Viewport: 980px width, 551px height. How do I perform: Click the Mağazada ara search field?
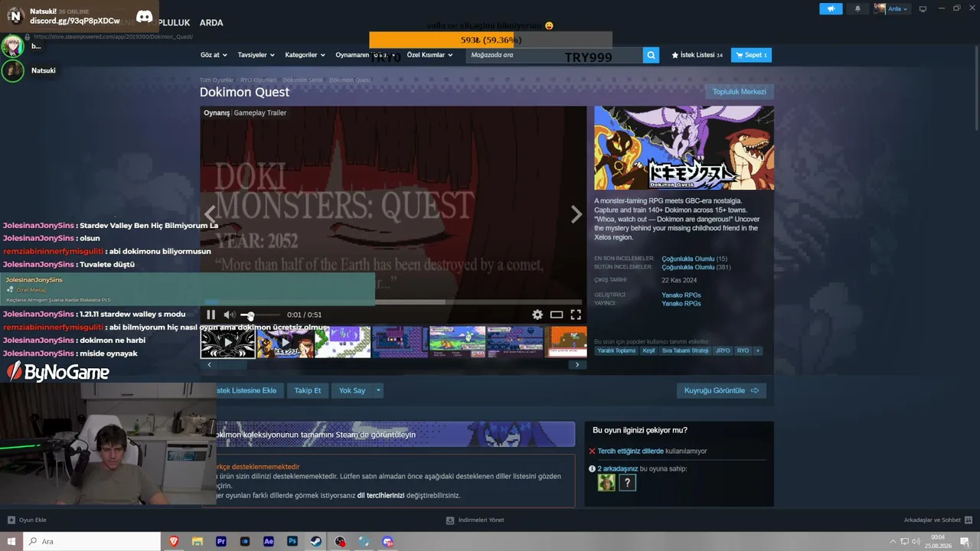coord(554,55)
